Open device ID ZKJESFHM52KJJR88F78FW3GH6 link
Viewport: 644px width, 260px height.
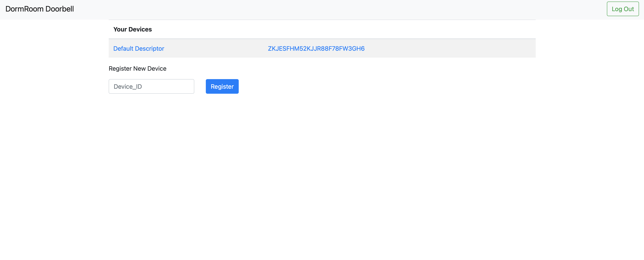tap(316, 48)
